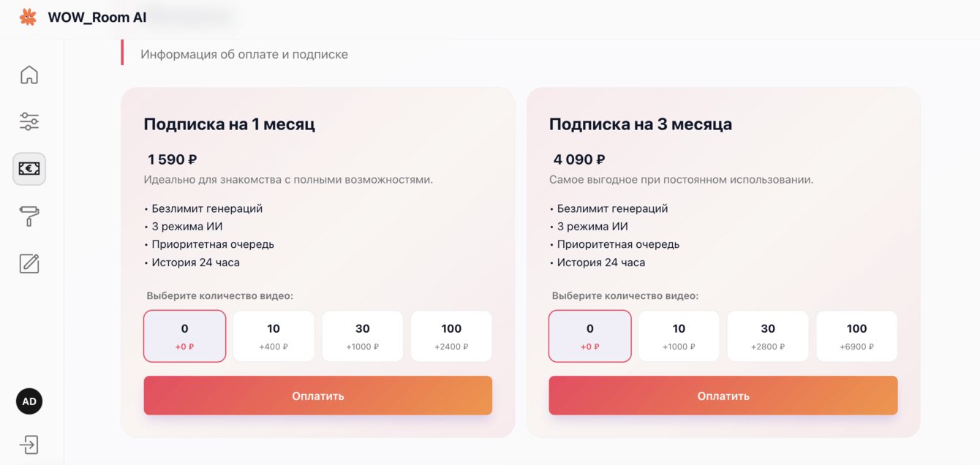
Task: Open the paint roller tool
Action: [29, 216]
